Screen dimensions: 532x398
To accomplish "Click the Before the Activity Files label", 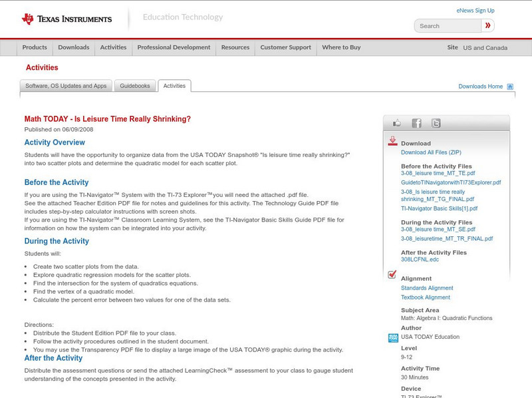I will click(x=436, y=166).
